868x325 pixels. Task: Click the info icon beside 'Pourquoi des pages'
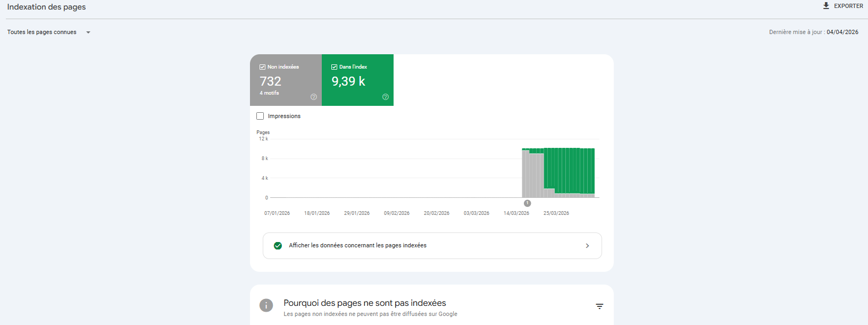(x=266, y=305)
